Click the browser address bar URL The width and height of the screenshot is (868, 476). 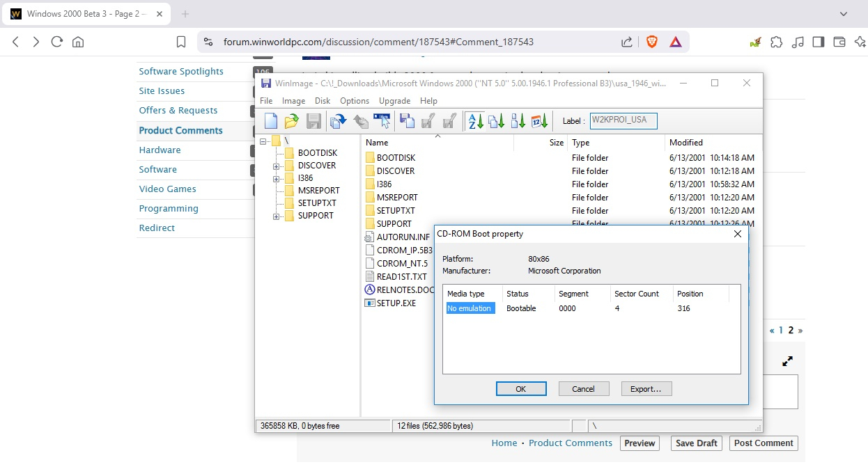[x=378, y=42]
